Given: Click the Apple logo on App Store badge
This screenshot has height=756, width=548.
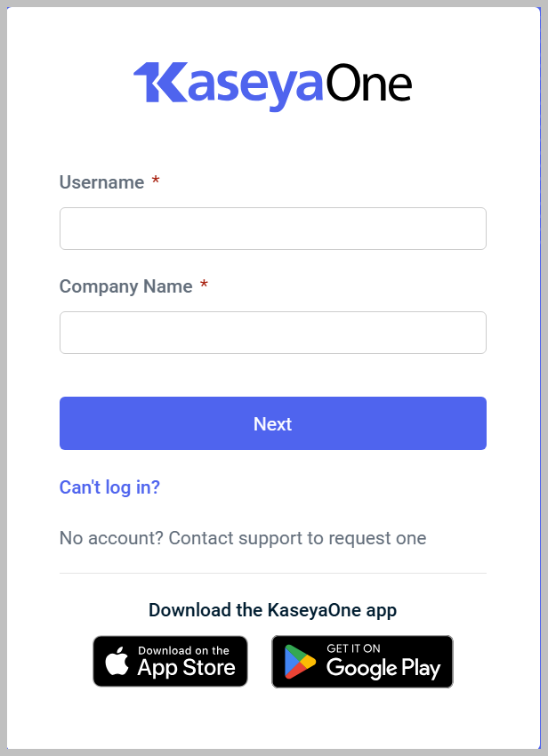Looking at the screenshot, I should coord(117,661).
